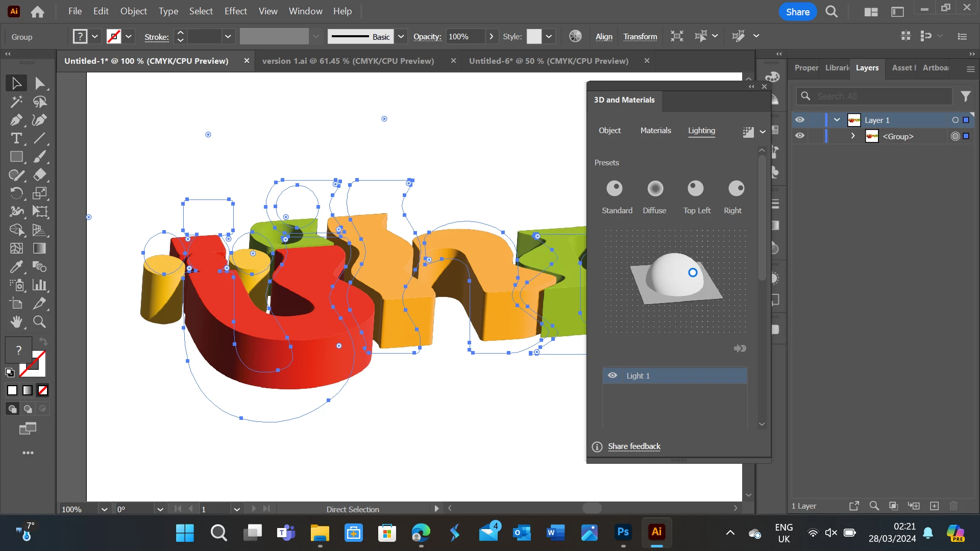This screenshot has height=551, width=980.
Task: Open Photoshop from the taskbar
Action: pyautogui.click(x=623, y=532)
